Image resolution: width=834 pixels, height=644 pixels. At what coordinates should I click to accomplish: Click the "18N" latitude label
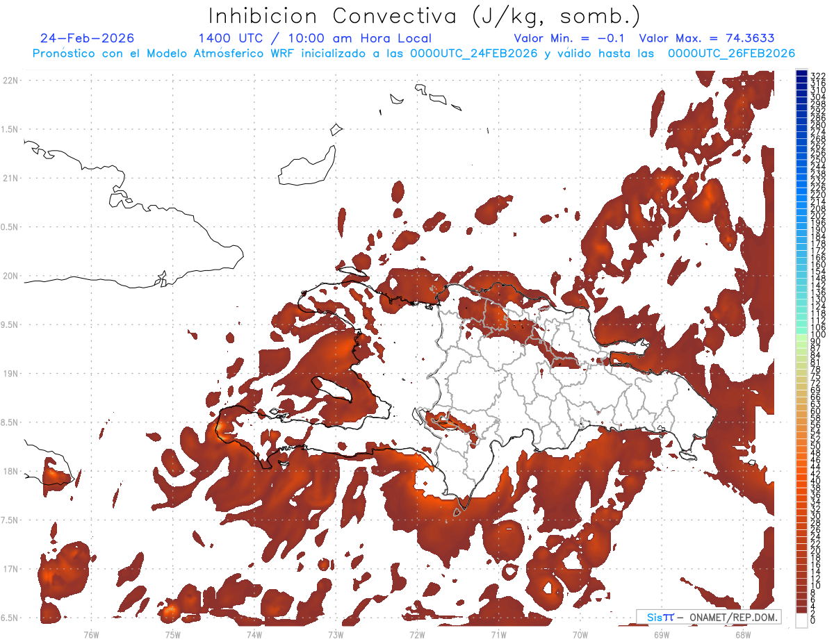tap(10, 471)
